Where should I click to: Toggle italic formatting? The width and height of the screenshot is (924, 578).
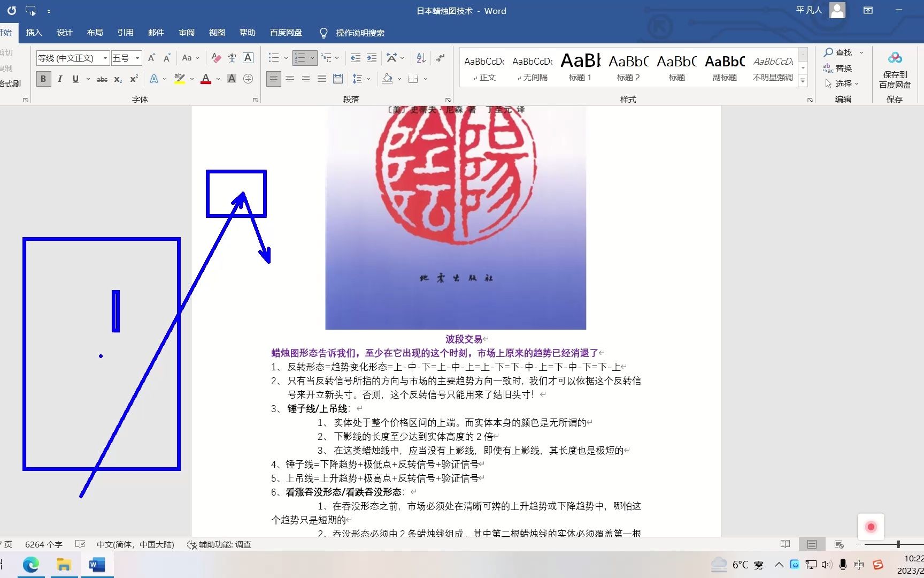60,79
